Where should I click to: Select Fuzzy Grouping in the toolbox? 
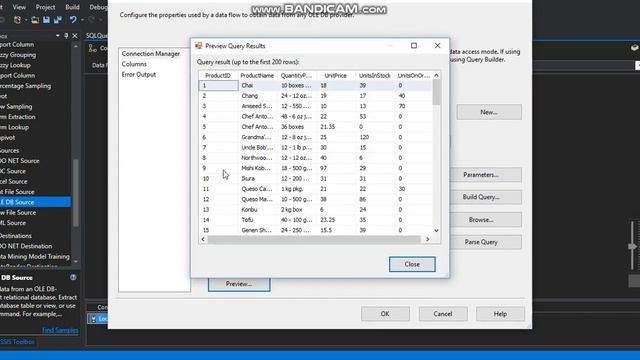(x=18, y=55)
